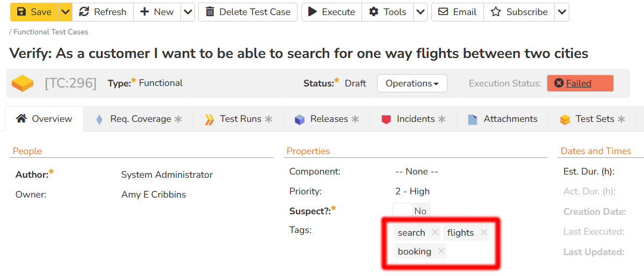Viewport: 644px width, 276px height.
Task: Toggle the Suspect switch showing No
Action: (411, 211)
